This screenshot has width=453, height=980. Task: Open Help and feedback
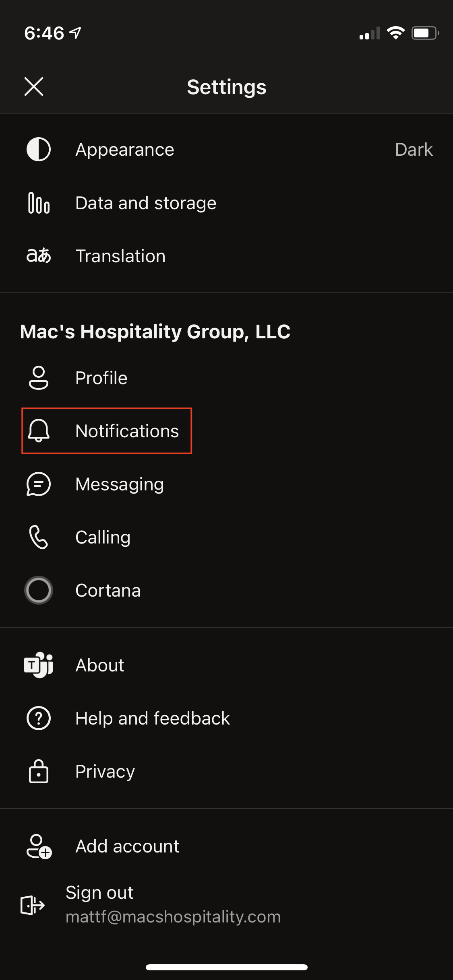(226, 718)
